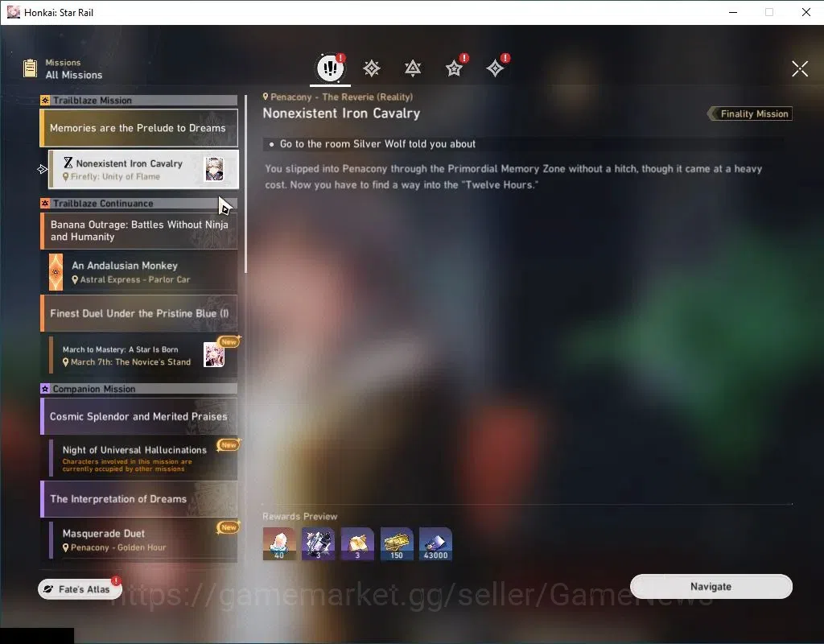824x644 pixels.
Task: Close the missions panel with X icon
Action: (x=800, y=68)
